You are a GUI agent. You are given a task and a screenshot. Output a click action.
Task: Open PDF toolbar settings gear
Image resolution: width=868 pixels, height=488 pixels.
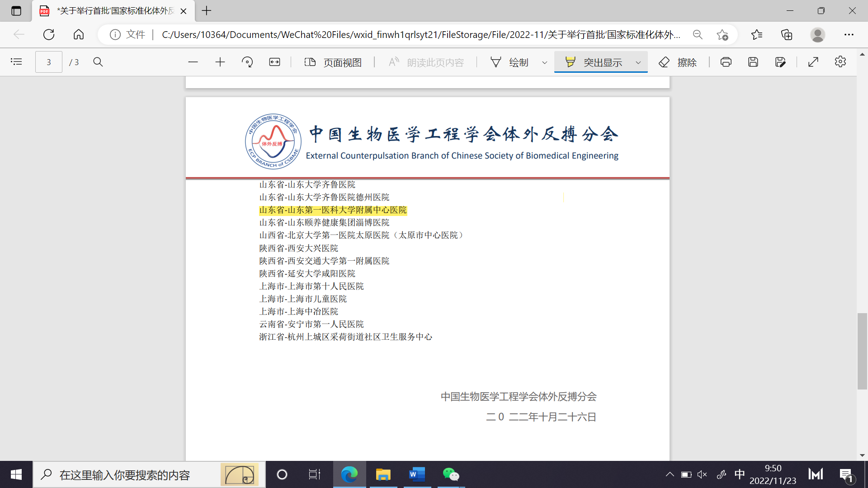pyautogui.click(x=840, y=62)
